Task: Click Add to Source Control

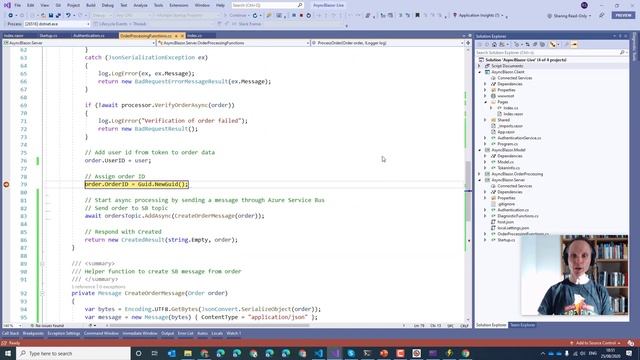Action: (x=596, y=343)
